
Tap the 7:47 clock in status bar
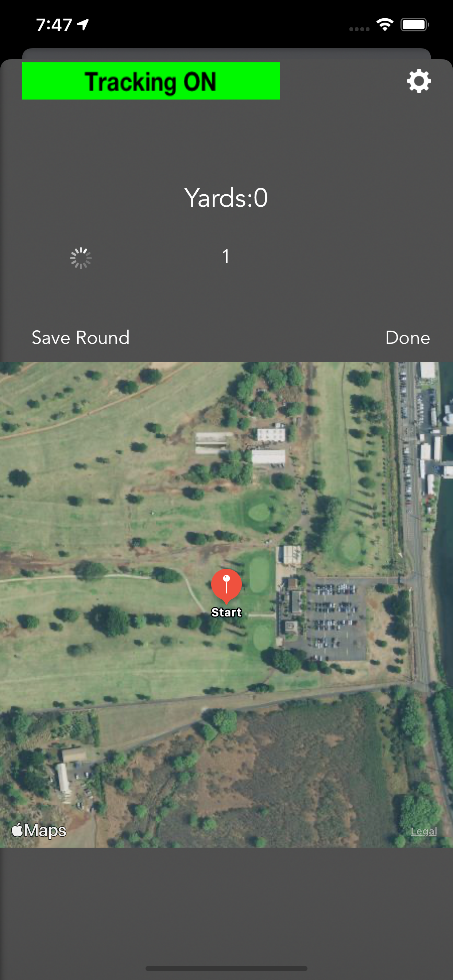coord(54,25)
